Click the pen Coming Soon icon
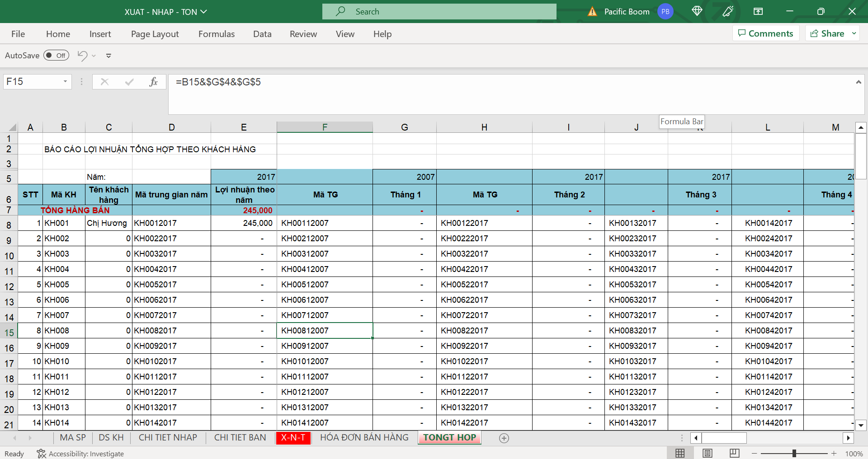The width and height of the screenshot is (868, 459). (728, 11)
